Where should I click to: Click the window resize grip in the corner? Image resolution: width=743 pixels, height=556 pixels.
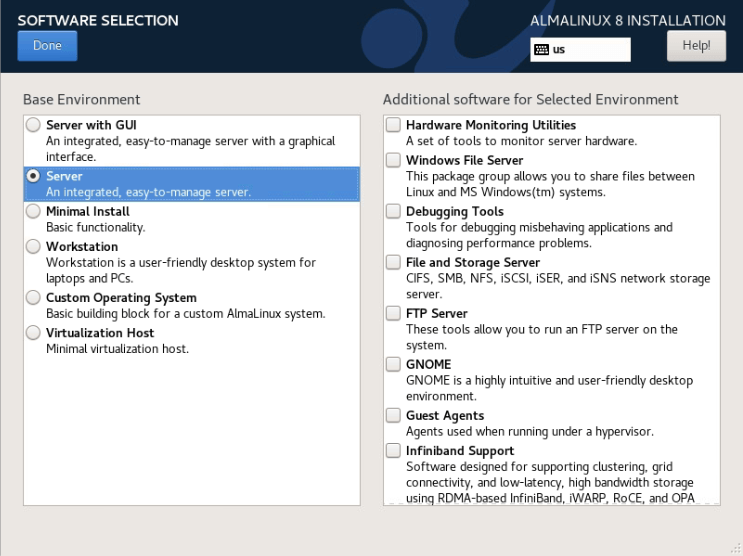pos(736,549)
